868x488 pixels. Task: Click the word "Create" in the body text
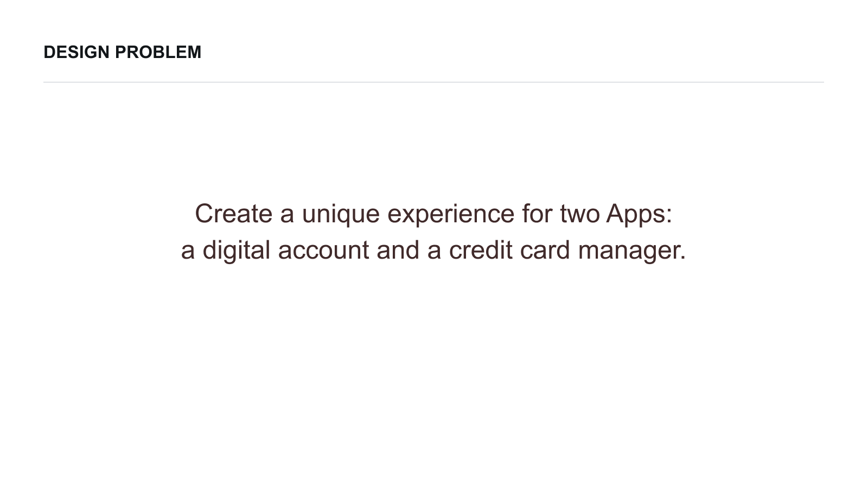(x=233, y=214)
